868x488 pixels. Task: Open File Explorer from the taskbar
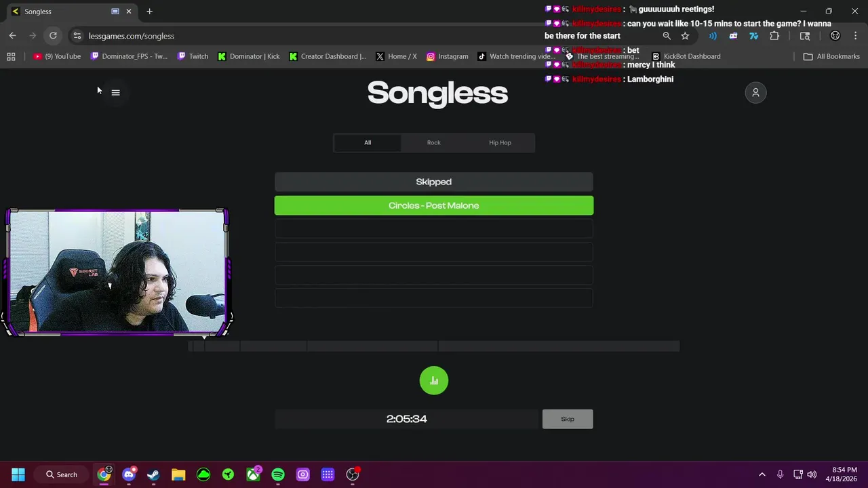click(x=178, y=474)
